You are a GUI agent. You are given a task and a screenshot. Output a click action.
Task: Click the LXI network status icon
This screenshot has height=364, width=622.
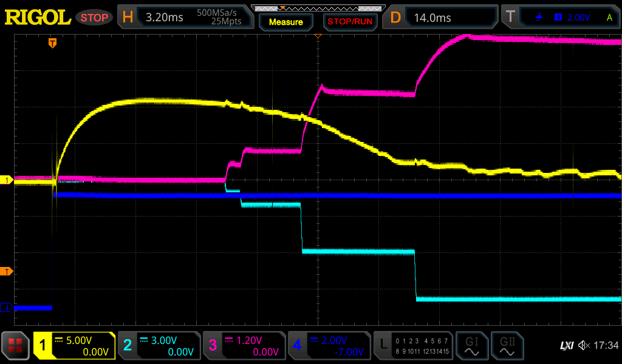[x=566, y=346]
